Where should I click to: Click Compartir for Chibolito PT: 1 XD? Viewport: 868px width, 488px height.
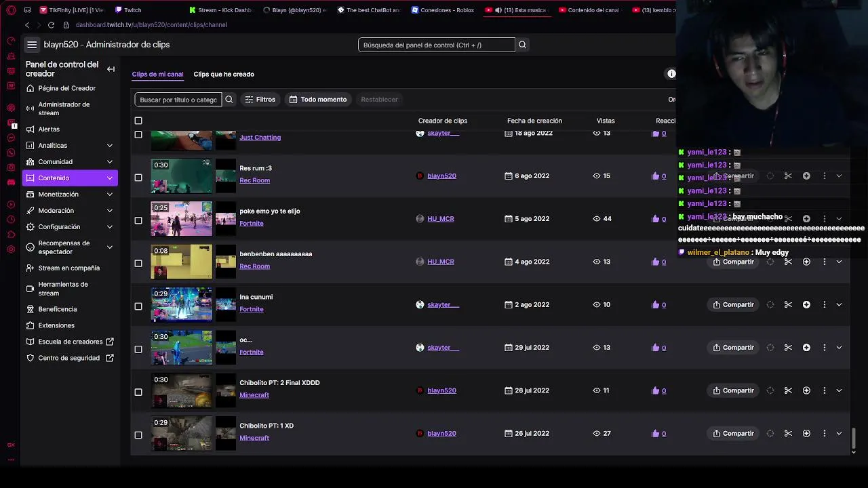[x=734, y=434]
